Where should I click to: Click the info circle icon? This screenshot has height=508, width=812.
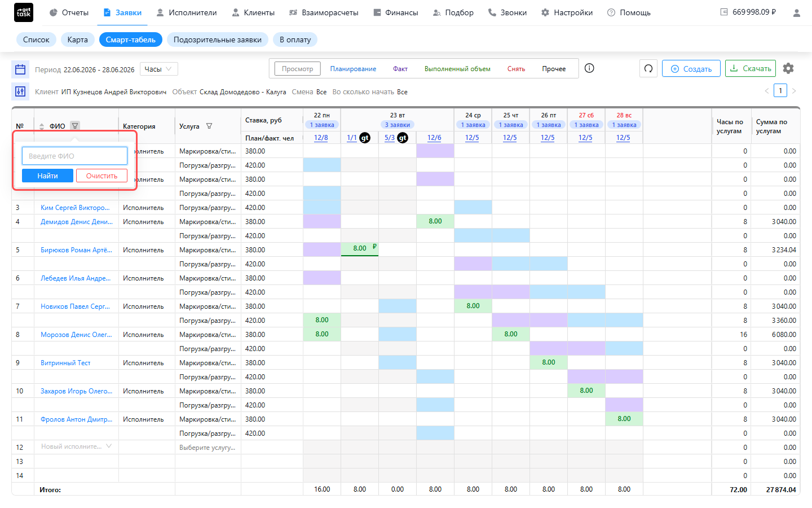pyautogui.click(x=589, y=68)
